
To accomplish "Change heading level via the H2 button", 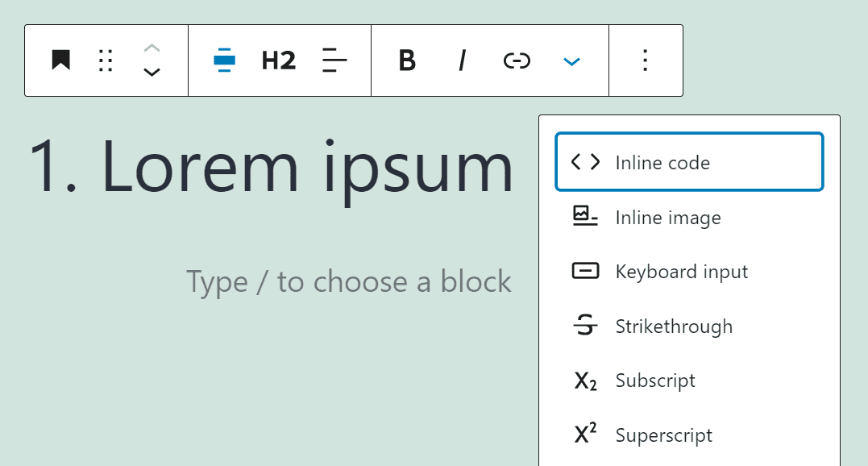I will [x=278, y=60].
